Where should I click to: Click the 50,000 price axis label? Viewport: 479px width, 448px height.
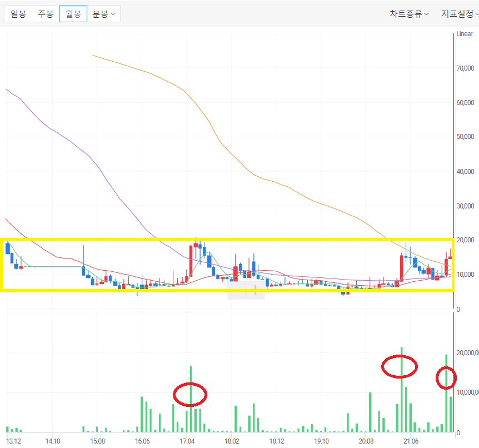coord(465,137)
